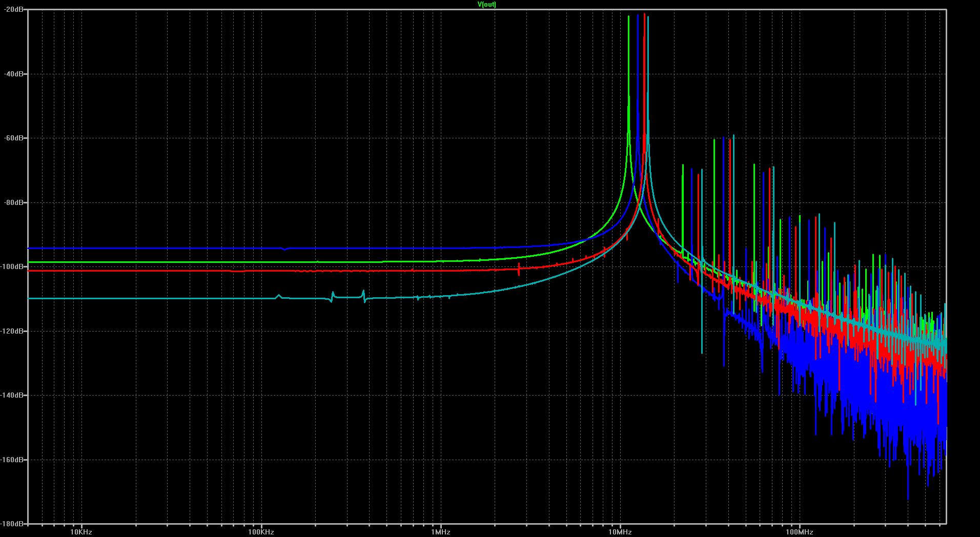The width and height of the screenshot is (980, 537).
Task: Click the -160dB axis label
Action: tap(13, 460)
